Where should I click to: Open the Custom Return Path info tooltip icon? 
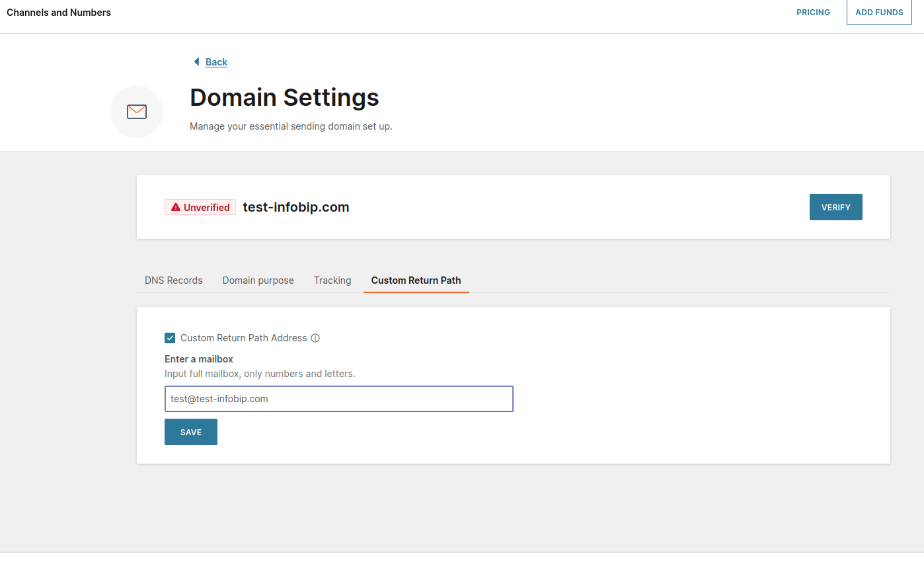[315, 338]
